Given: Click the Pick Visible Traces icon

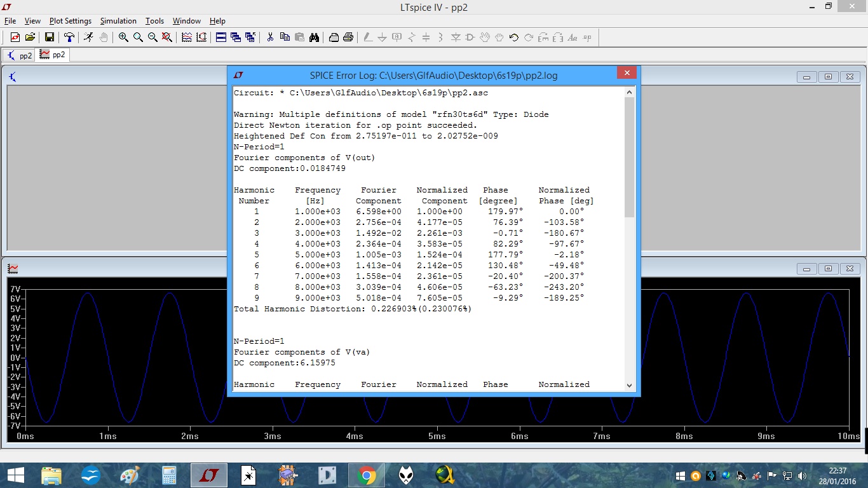Looking at the screenshot, I should 187,37.
